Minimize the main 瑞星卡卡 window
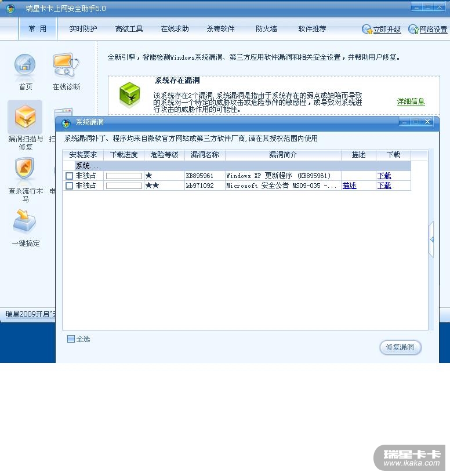This screenshot has width=450, height=476. pos(416,7)
